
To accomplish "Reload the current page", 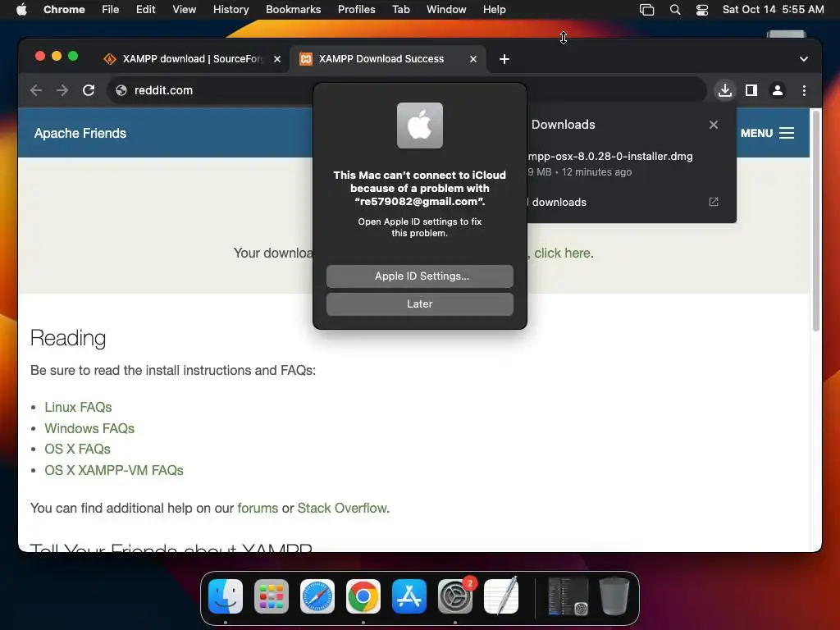I will [x=89, y=90].
